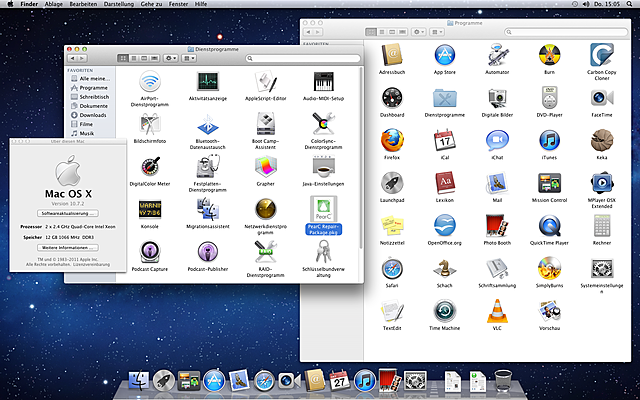Select the SimplyBurns application
The height and width of the screenshot is (400, 640).
549,268
